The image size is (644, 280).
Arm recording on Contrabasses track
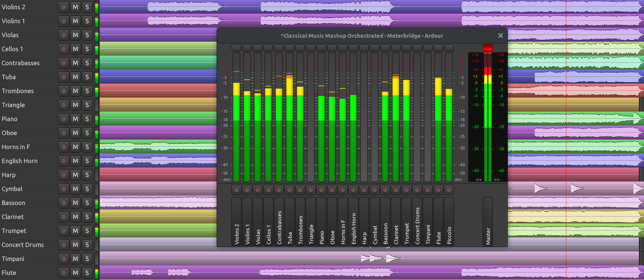click(64, 63)
